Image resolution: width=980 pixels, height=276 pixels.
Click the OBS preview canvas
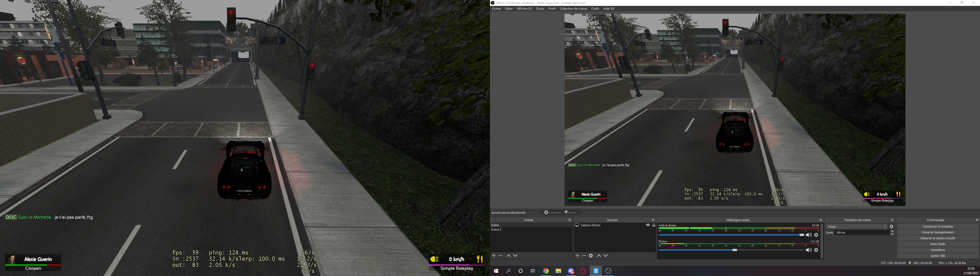pyautogui.click(x=735, y=110)
